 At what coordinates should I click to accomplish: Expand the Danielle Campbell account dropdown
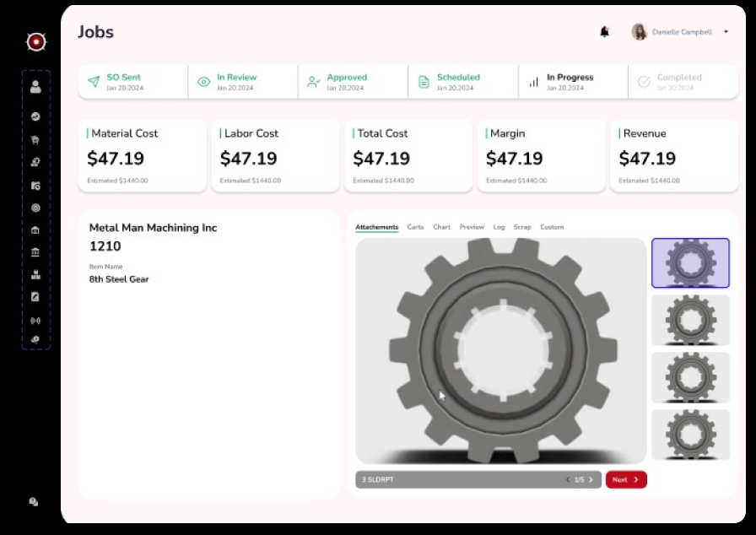[x=726, y=32]
